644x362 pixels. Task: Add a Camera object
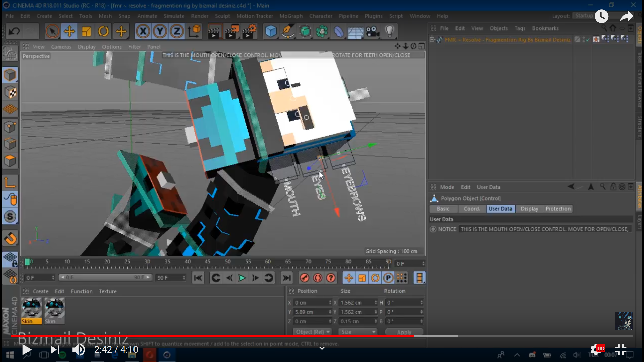372,31
